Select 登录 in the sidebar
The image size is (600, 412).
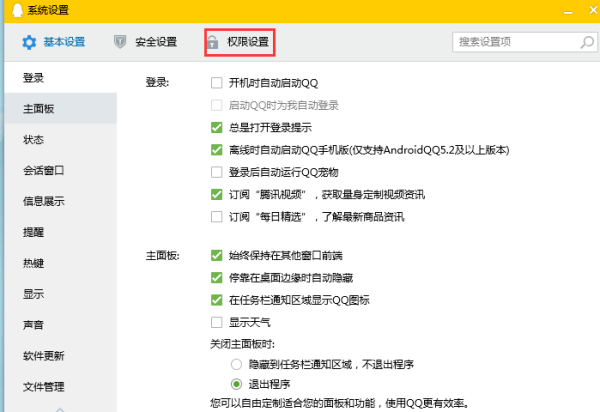pos(60,78)
